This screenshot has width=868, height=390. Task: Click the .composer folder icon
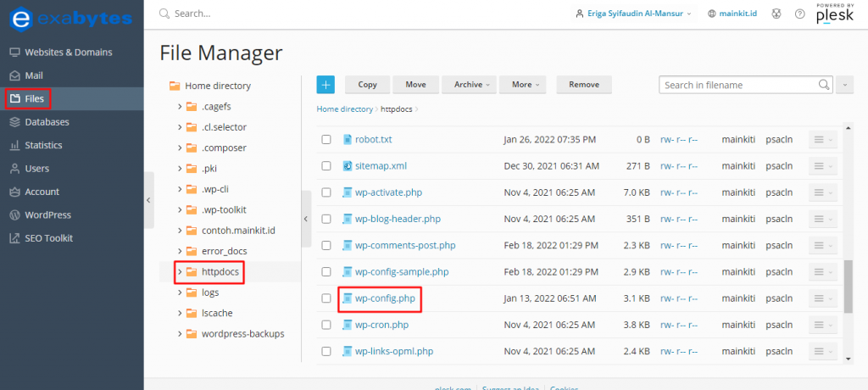[x=192, y=148]
